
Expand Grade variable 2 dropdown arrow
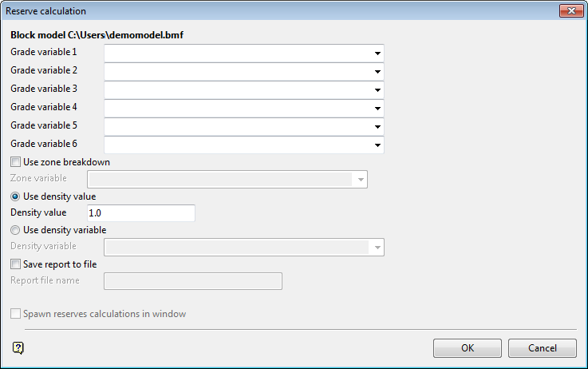377,72
